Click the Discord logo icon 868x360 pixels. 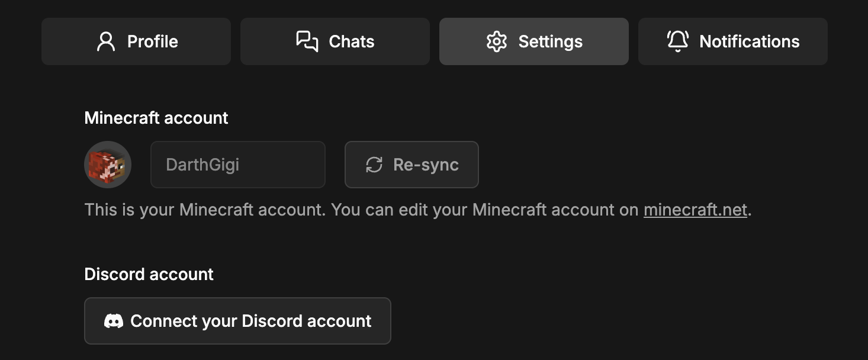tap(113, 320)
